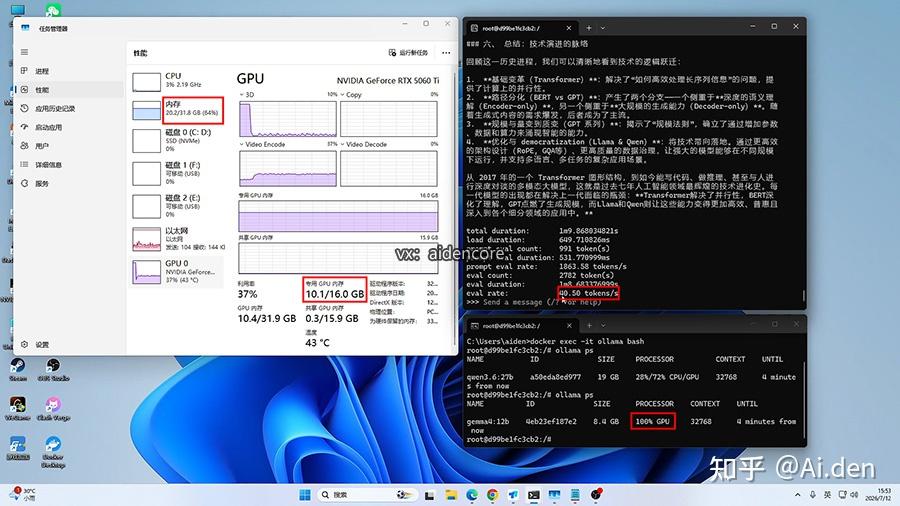The image size is (900, 506).
Task: Select 磁盘 2 (E:) entry
Action: (x=177, y=206)
